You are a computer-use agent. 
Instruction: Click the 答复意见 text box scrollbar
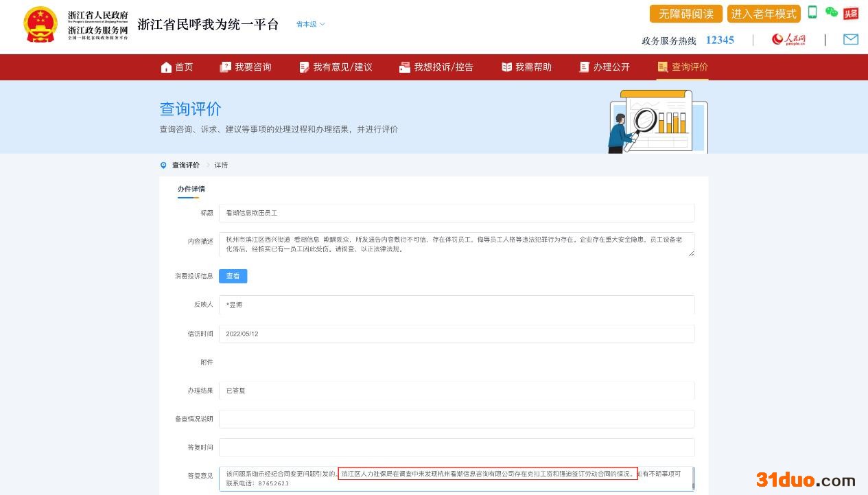click(692, 479)
